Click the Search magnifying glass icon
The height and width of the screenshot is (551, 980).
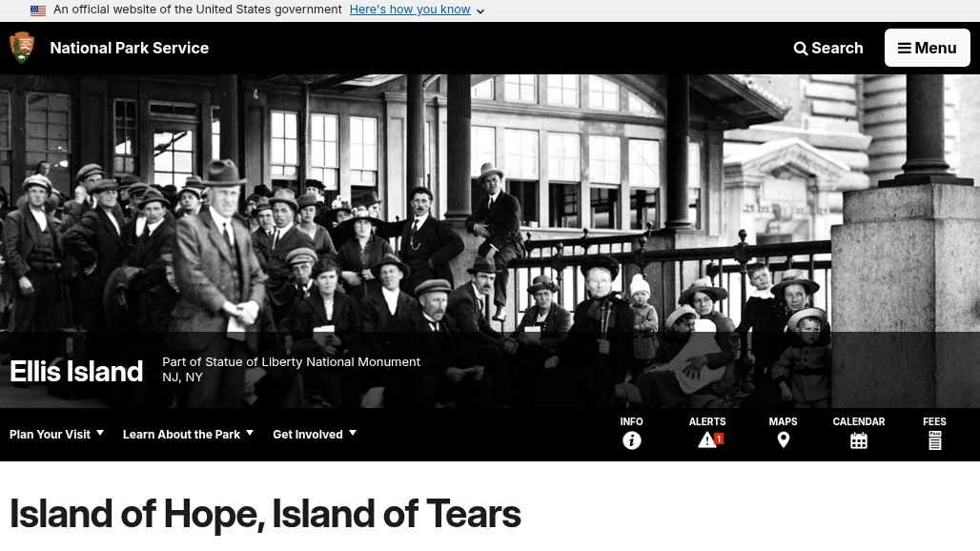(800, 48)
